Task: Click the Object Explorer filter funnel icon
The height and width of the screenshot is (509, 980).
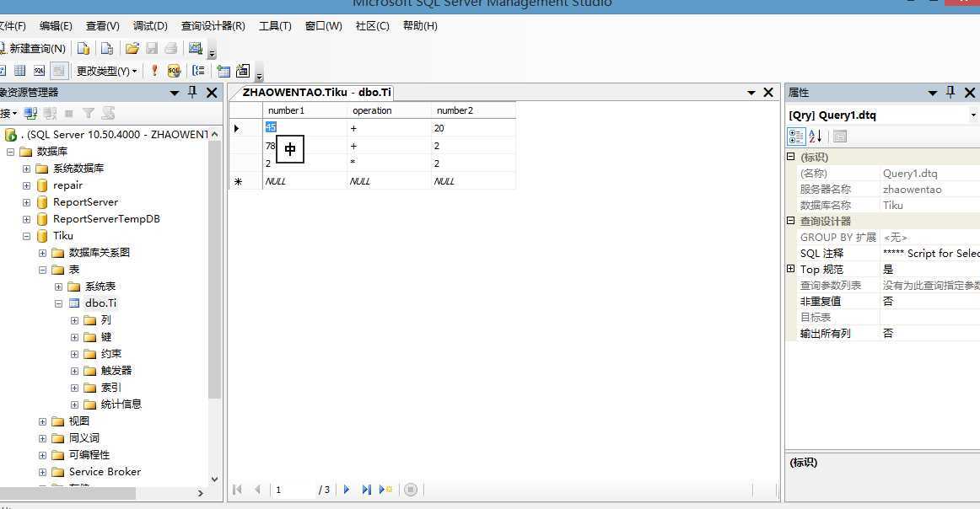Action: (x=88, y=113)
